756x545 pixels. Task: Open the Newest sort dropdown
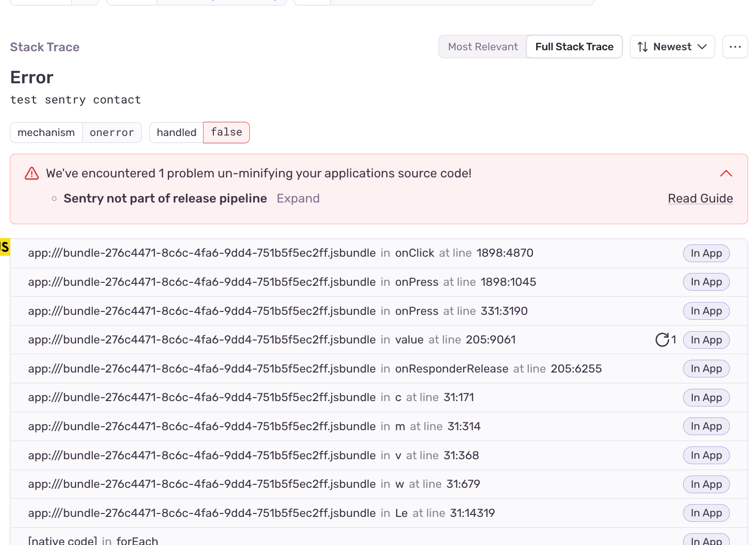[672, 46]
